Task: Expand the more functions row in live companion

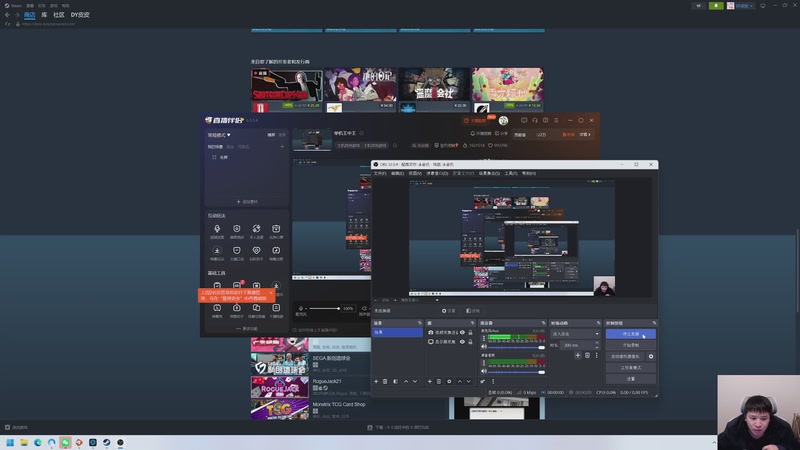Action: pyautogui.click(x=246, y=329)
